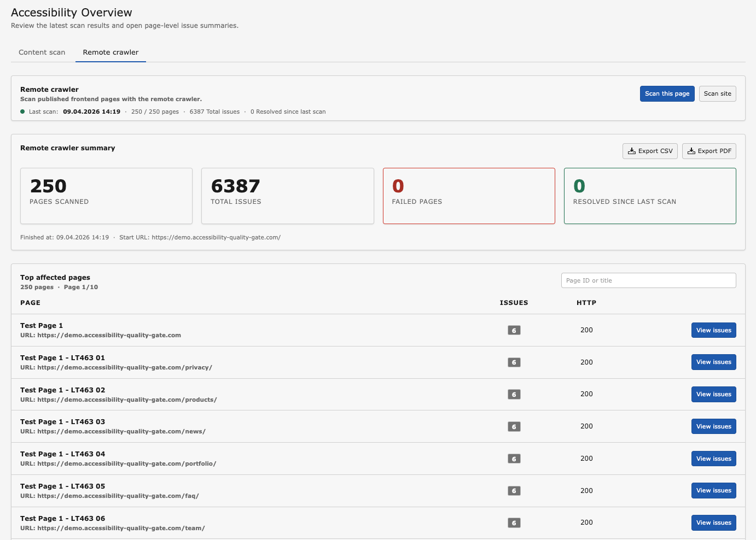Click the 250 Pages Scanned card
Screen dimensions: 756x540
106,196
